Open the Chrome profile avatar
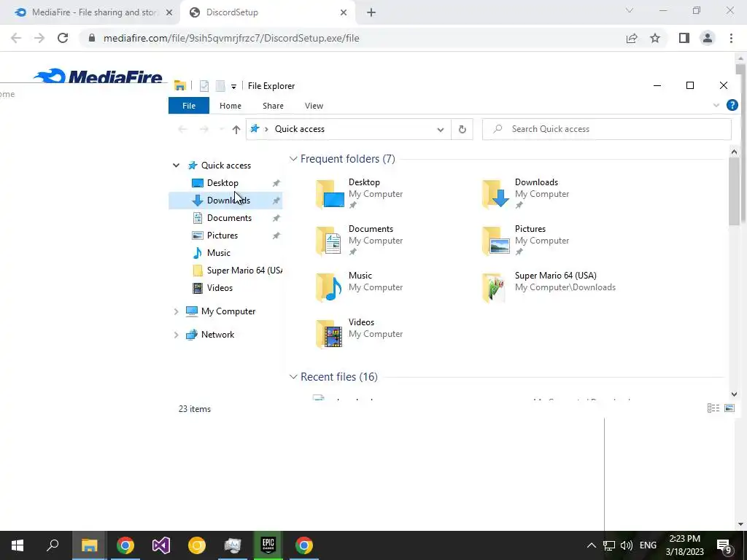This screenshot has width=747, height=560. (x=708, y=38)
